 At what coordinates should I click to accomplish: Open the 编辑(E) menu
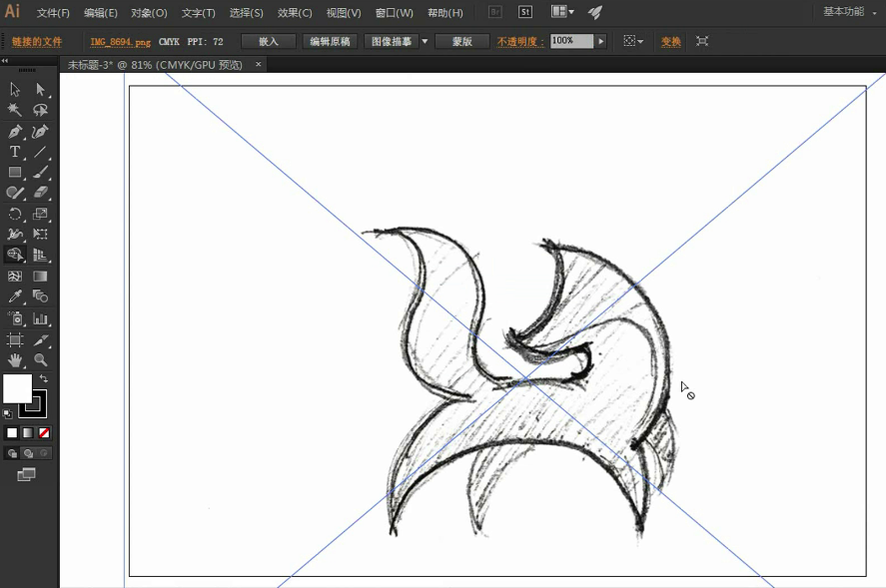(101, 12)
